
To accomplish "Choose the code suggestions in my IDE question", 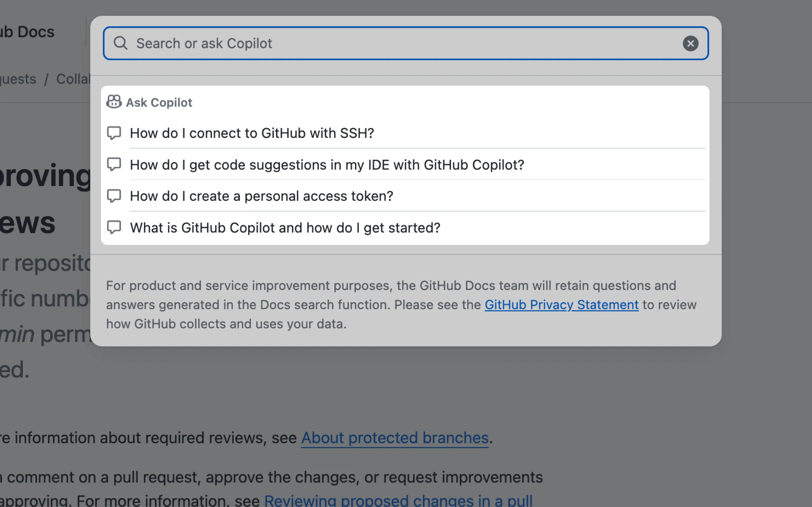I will click(x=327, y=165).
